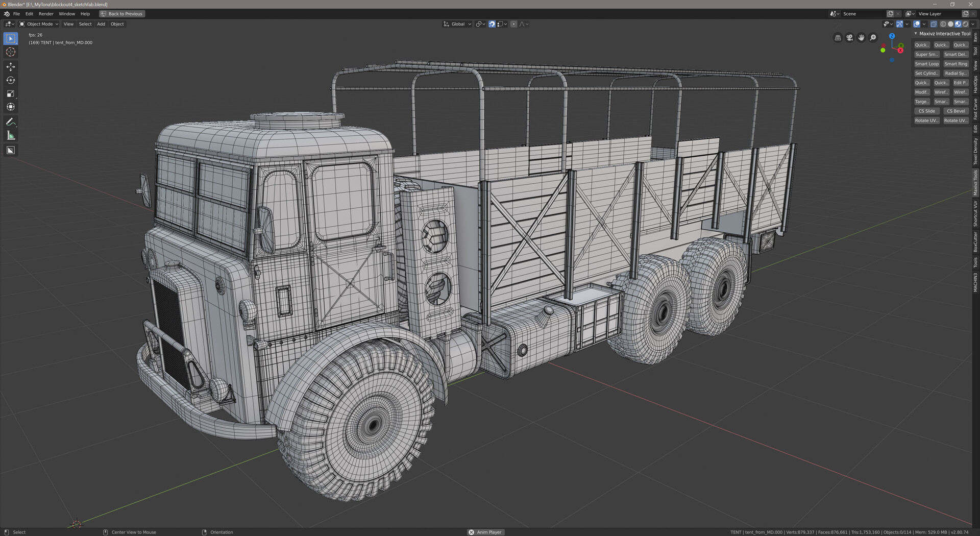Viewport: 980px width, 536px height.
Task: Click the Back to Previous button
Action: click(122, 14)
